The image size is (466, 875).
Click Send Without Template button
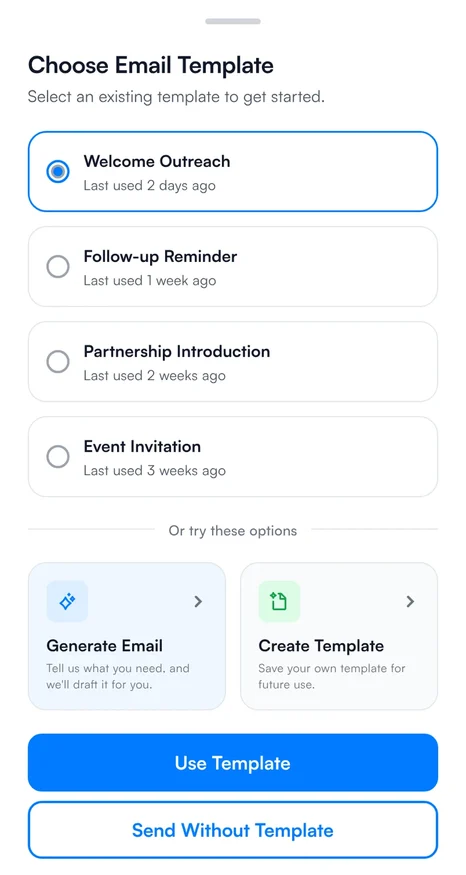tap(233, 830)
